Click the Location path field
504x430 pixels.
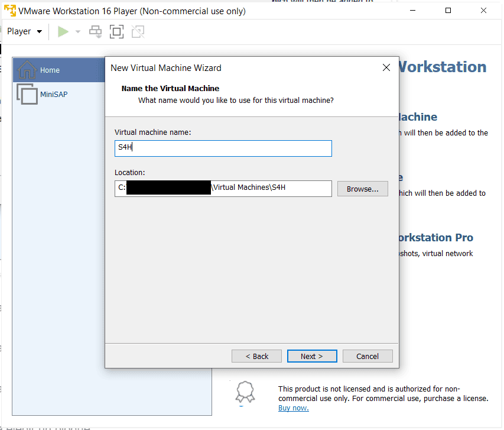tap(223, 189)
